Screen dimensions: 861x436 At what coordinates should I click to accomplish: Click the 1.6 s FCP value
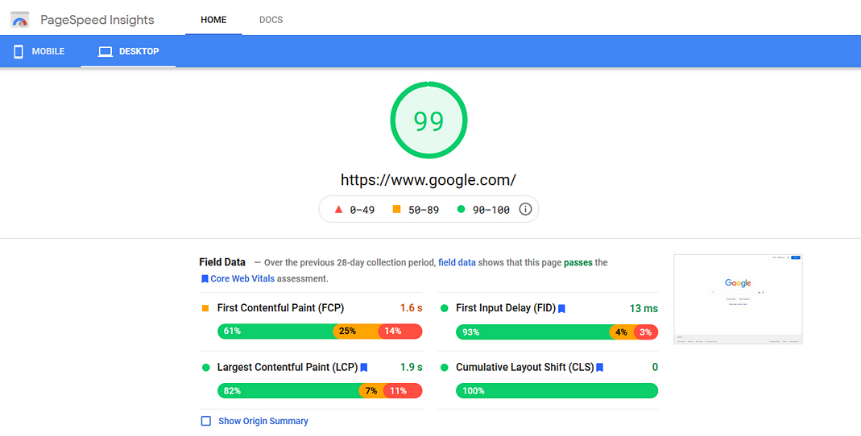click(411, 308)
